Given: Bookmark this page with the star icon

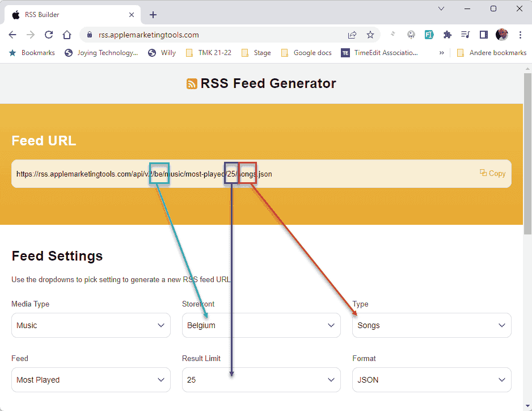Looking at the screenshot, I should click(370, 35).
